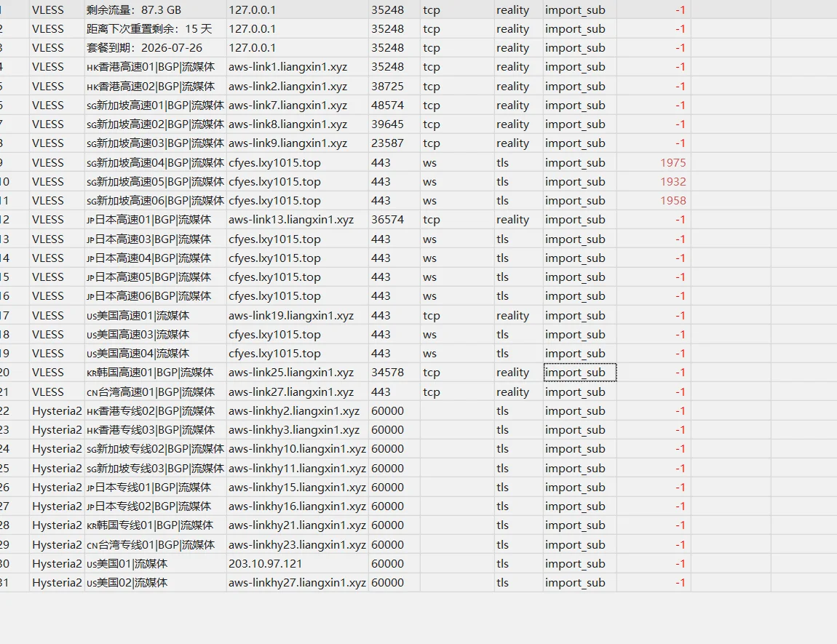Screen dimensions: 837x644
Task: Select the 美国高速04|流媒体 server
Action: 138,354
